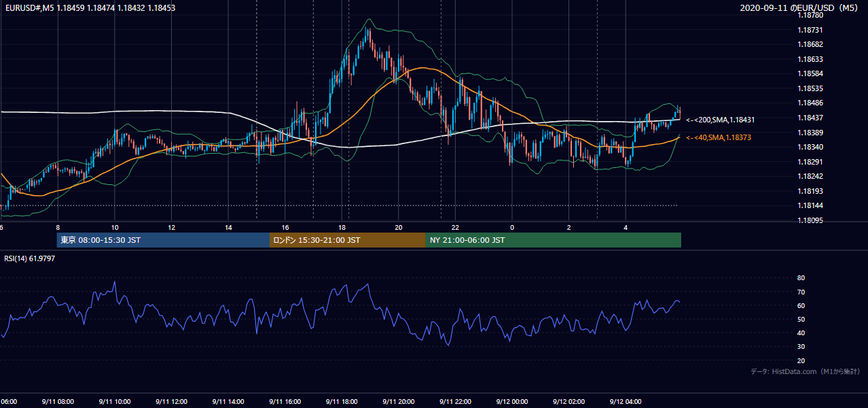Click price axis value 1.18144
Screen dimensions: 868x408
click(x=810, y=205)
